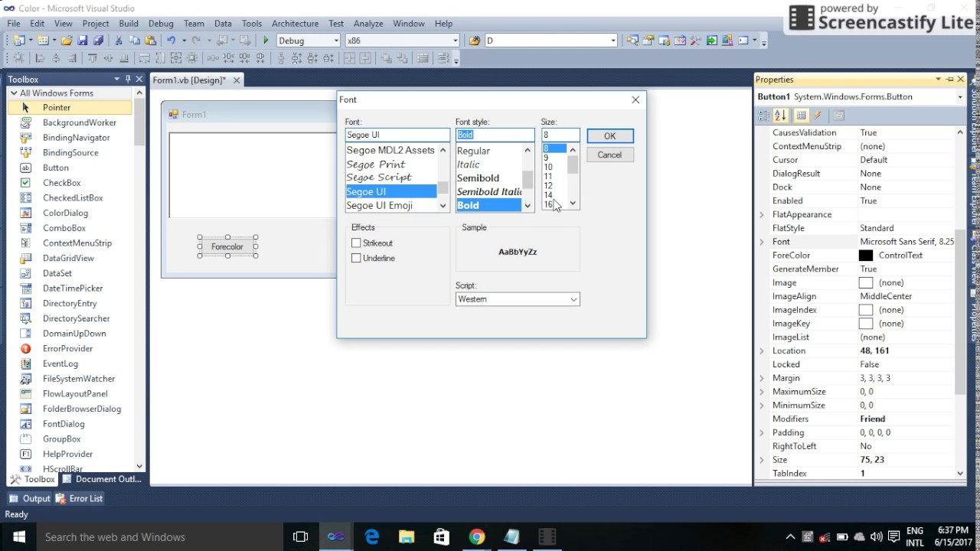Click the Paste clipboard icon
The width and height of the screenshot is (980, 551).
click(x=151, y=41)
